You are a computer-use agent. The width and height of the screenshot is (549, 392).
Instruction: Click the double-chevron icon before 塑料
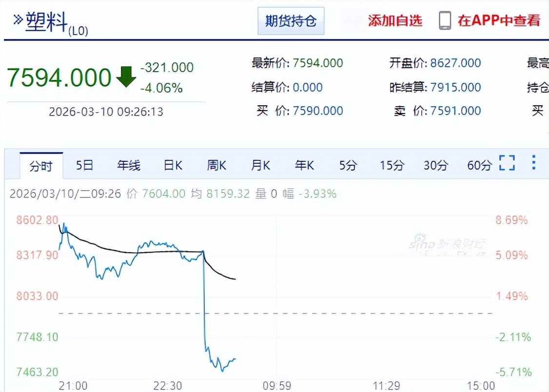pos(18,20)
